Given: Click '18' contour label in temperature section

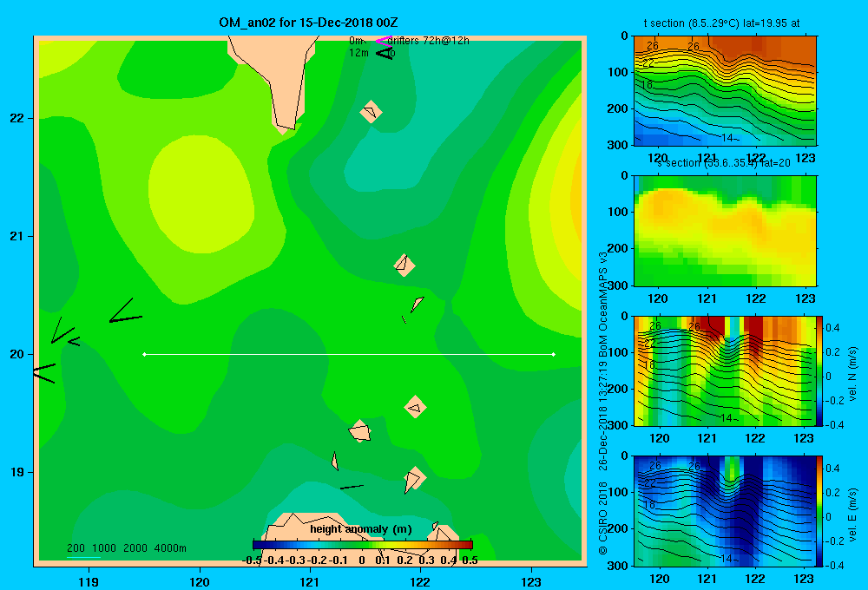Looking at the screenshot, I should [648, 85].
